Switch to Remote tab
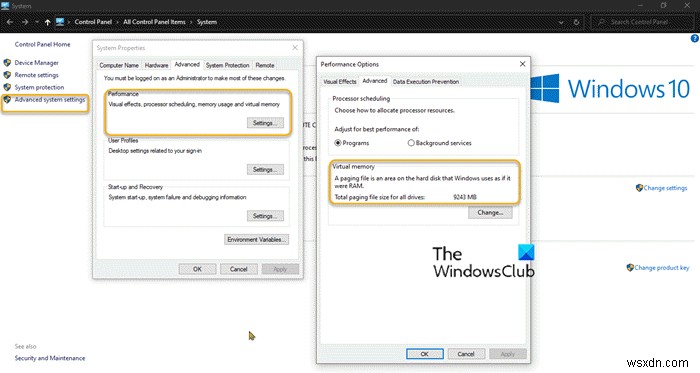 click(x=265, y=65)
